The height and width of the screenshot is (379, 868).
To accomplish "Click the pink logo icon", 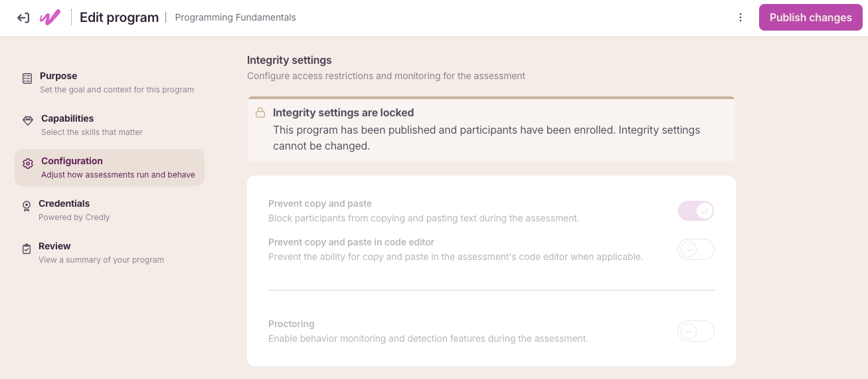I will pos(50,18).
